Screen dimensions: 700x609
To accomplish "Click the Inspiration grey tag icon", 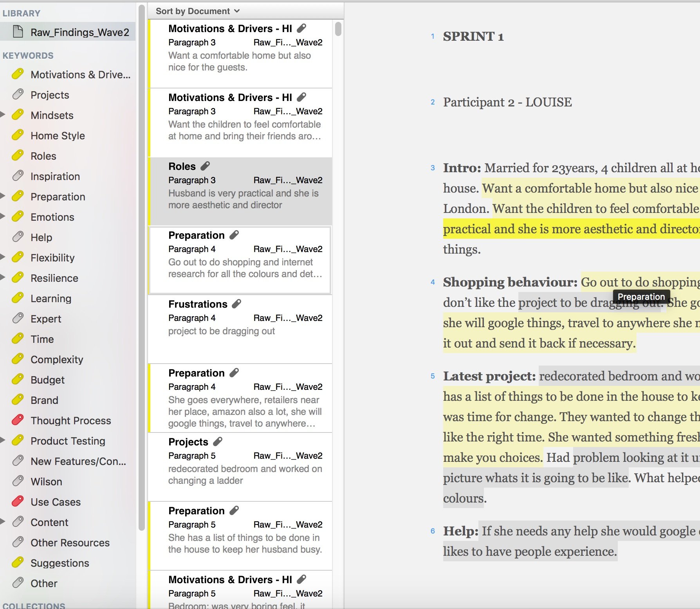I will tap(18, 176).
